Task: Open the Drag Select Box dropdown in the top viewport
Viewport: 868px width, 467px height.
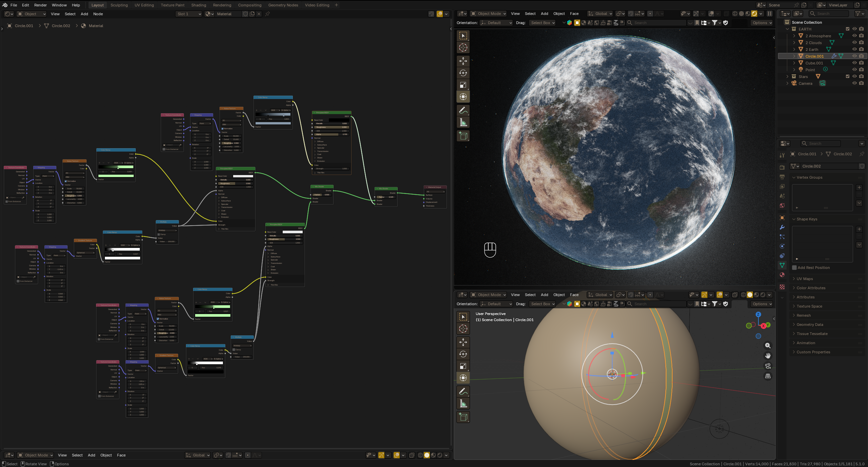Action: pos(542,23)
